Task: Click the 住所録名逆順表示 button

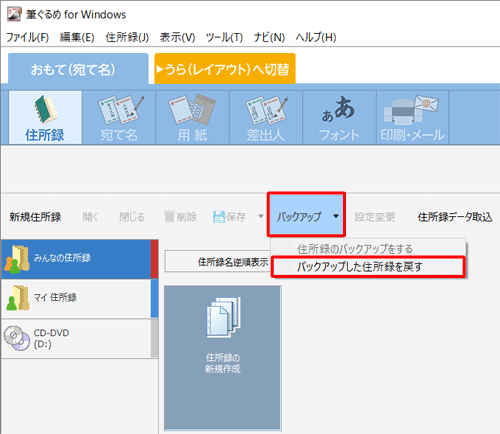Action: 218,262
